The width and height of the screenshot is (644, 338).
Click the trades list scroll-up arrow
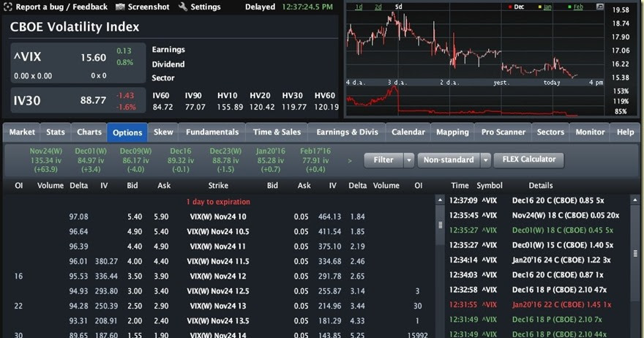coord(634,200)
